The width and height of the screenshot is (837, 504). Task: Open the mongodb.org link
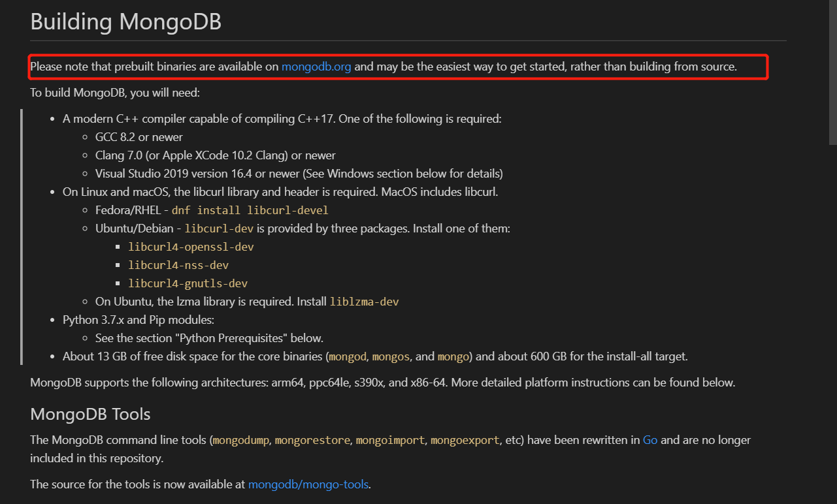316,67
